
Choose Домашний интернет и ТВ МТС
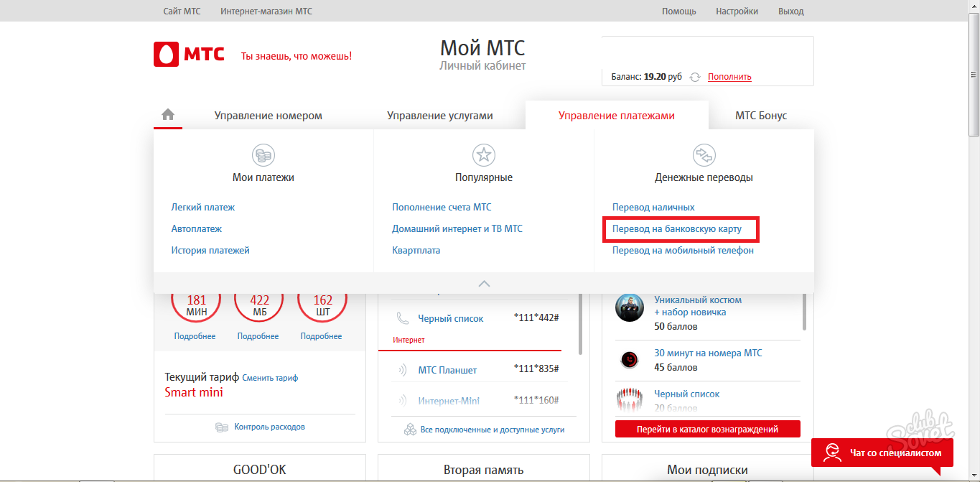pyautogui.click(x=457, y=228)
